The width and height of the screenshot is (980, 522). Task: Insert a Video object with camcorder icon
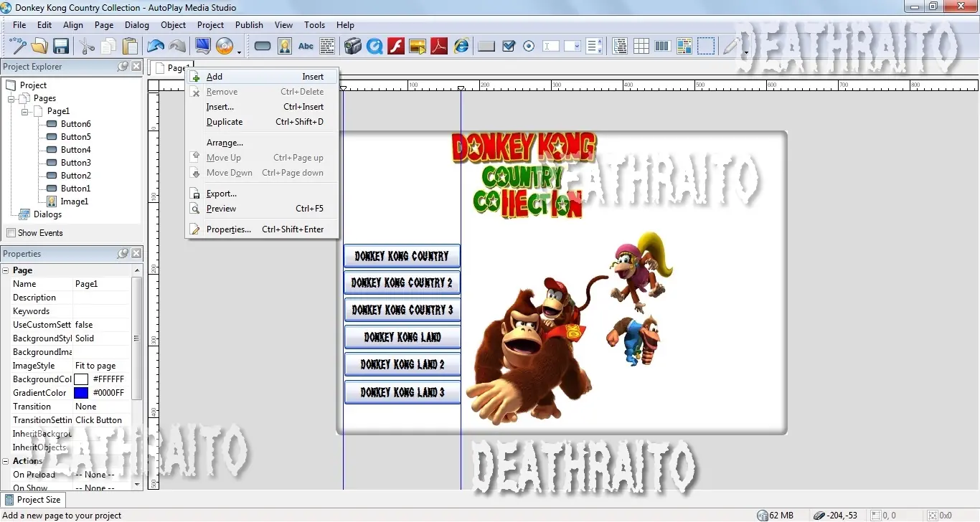point(352,47)
